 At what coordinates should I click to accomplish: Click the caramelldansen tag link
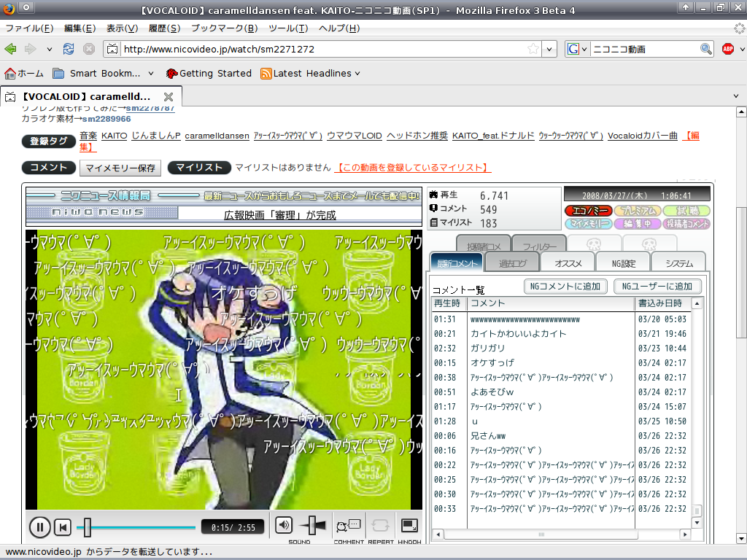tap(217, 136)
